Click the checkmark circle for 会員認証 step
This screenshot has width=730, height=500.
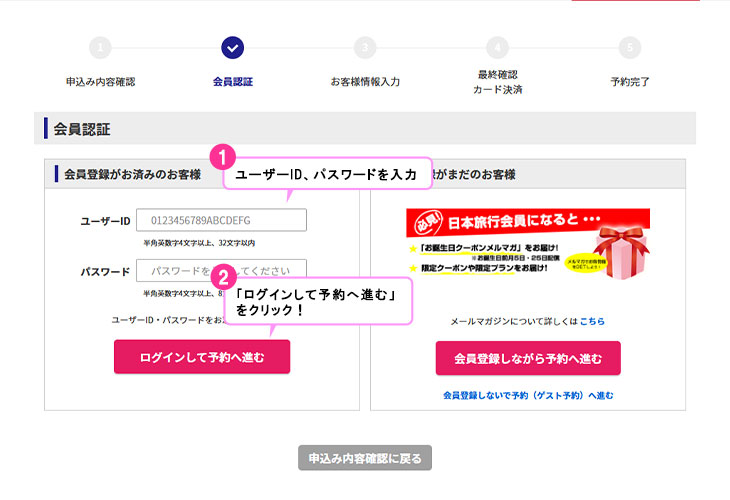coord(232,48)
